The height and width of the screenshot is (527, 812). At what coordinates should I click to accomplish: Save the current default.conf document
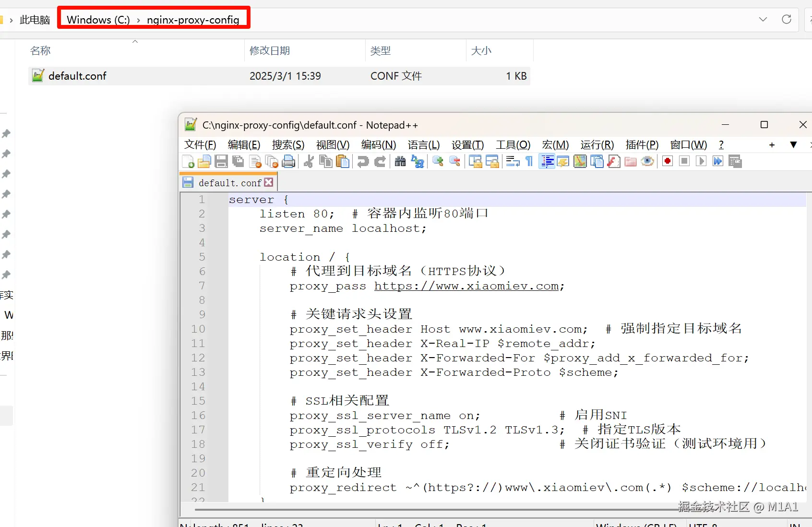pos(221,162)
